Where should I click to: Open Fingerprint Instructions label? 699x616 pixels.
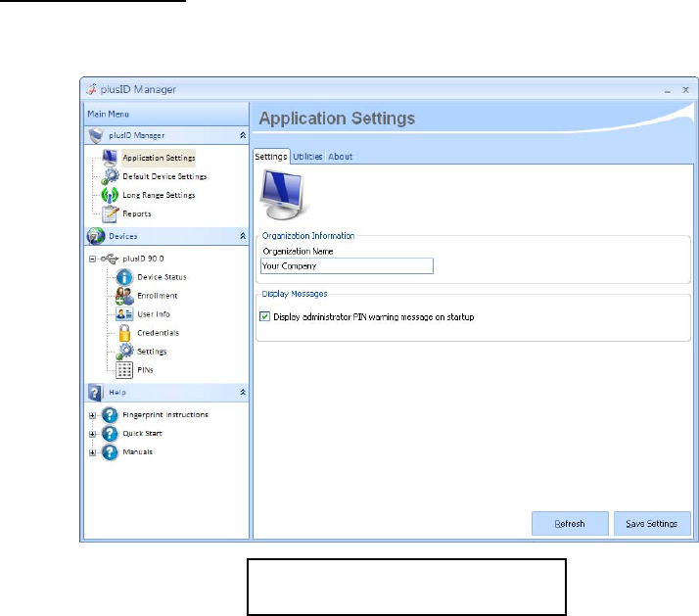pyautogui.click(x=165, y=415)
